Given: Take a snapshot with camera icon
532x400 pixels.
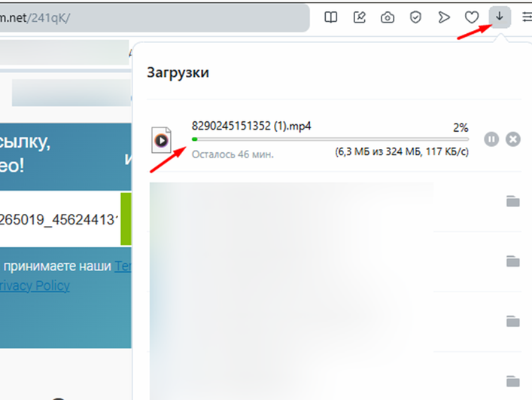Looking at the screenshot, I should click(x=388, y=17).
